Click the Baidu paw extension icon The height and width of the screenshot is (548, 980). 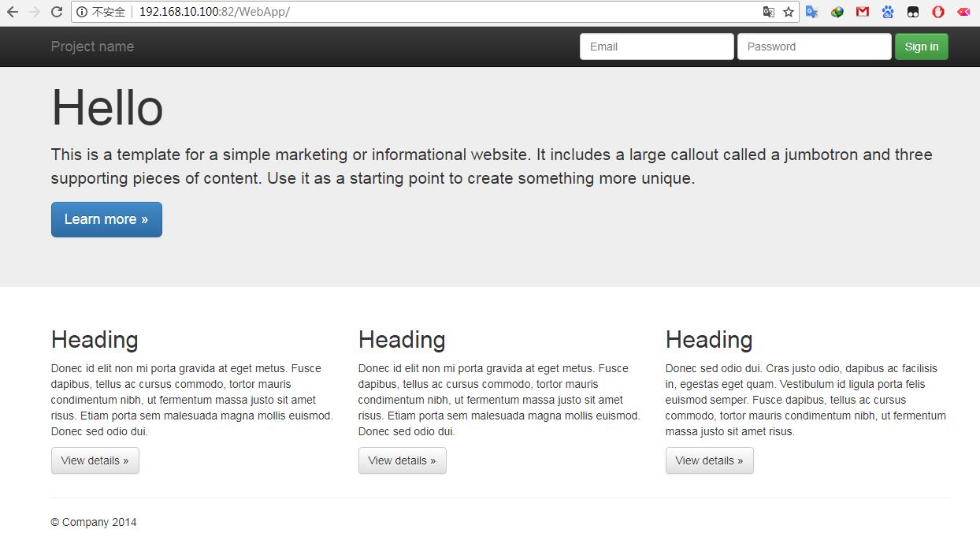(888, 12)
